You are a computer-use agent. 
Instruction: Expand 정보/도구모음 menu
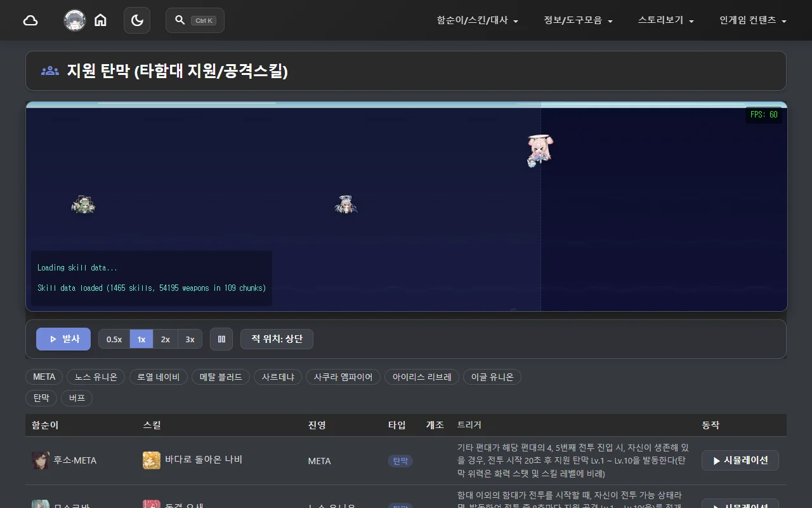pyautogui.click(x=578, y=20)
